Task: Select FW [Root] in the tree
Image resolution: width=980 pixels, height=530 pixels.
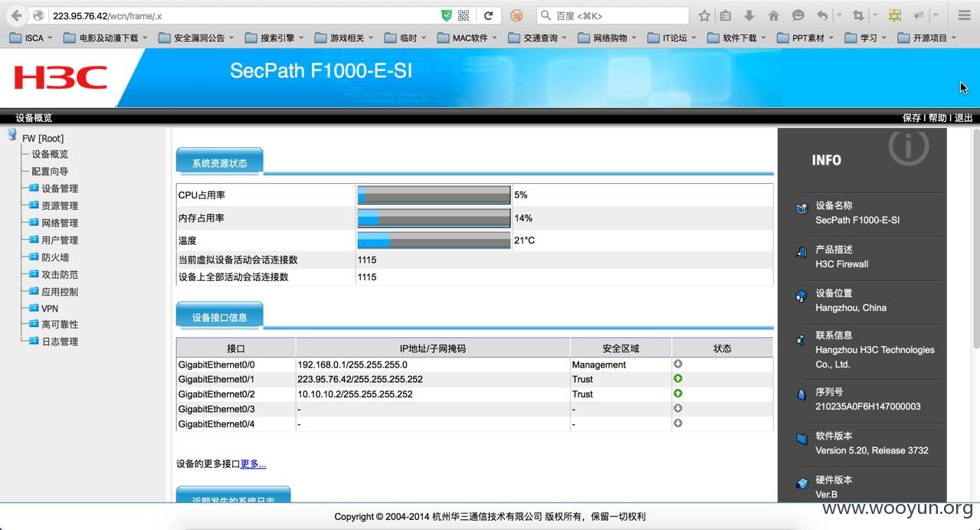Action: coord(43,139)
